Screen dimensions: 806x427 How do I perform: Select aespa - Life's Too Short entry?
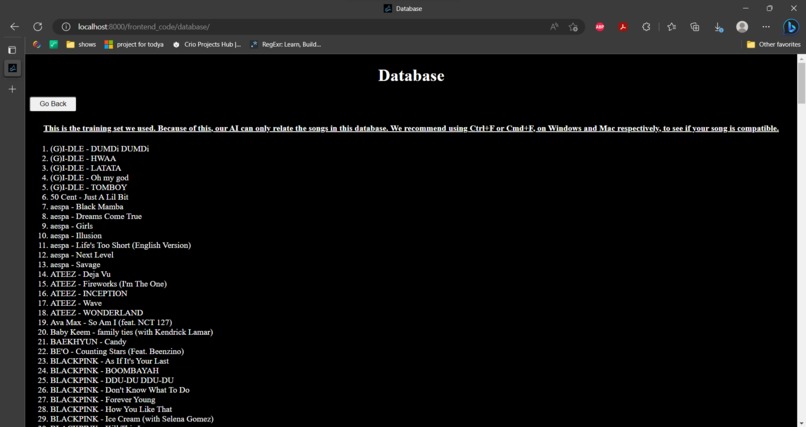[120, 246]
